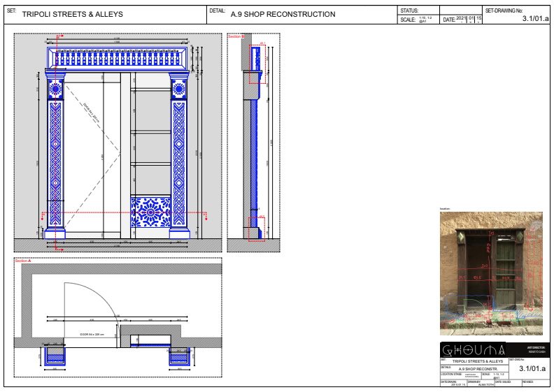Viewport: 554px width, 392px height.
Task: Click the 'SCALE:' label in the top header
Action: coord(408,20)
